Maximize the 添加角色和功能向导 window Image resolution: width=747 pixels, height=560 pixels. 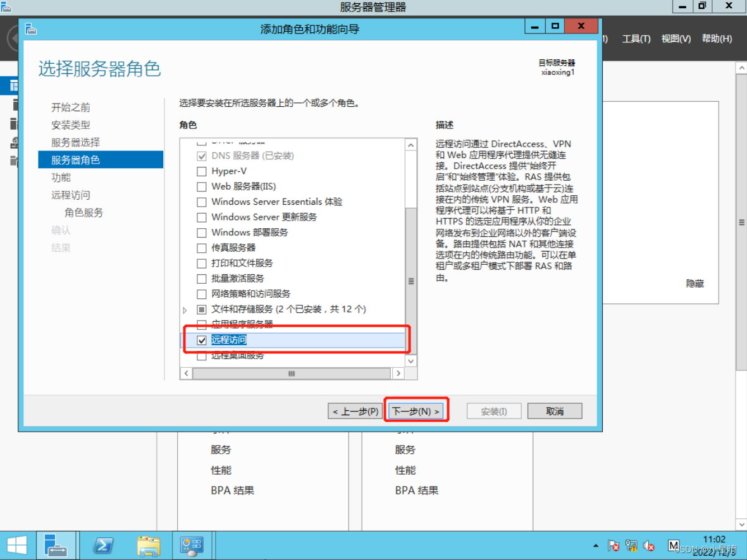pyautogui.click(x=555, y=27)
